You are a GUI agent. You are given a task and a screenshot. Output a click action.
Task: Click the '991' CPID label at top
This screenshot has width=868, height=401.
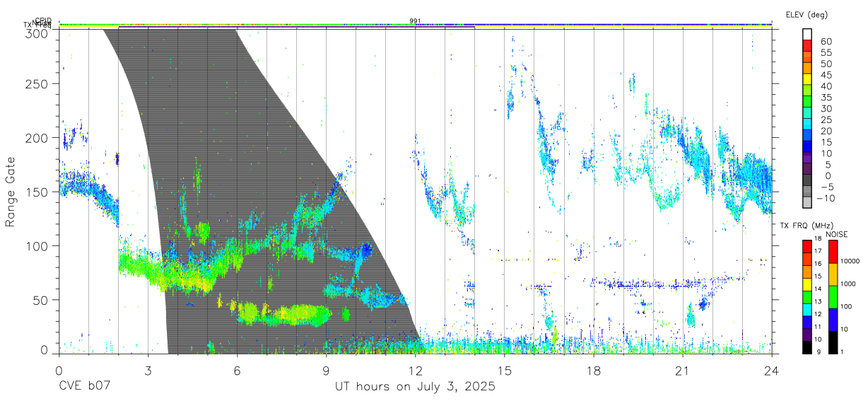pos(415,21)
